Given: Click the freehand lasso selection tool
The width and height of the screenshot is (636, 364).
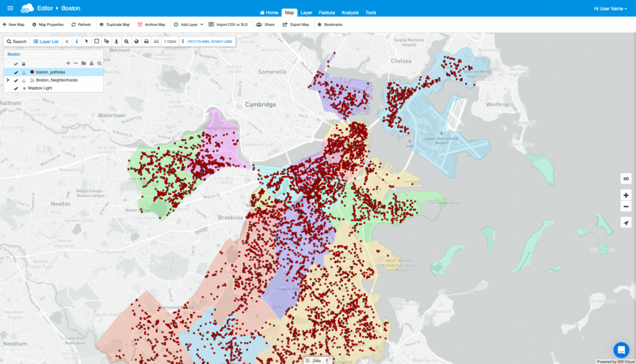Looking at the screenshot, I should point(106,41).
